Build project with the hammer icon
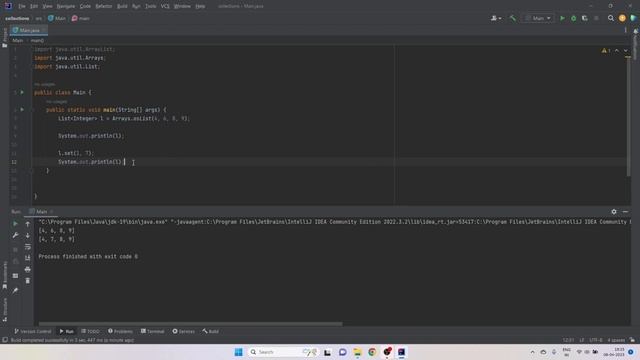This screenshot has width=640, height=360. [513, 18]
